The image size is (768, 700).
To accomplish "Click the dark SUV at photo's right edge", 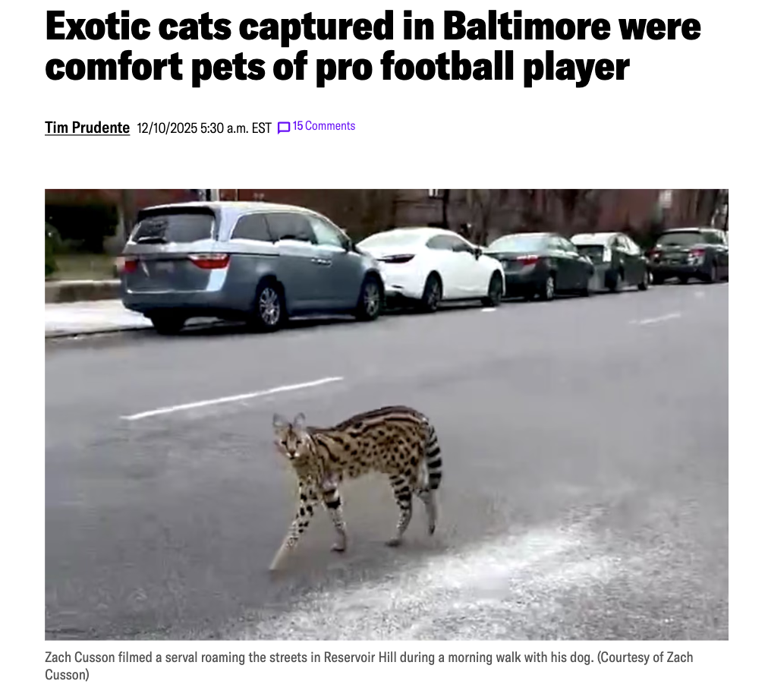I will (689, 255).
